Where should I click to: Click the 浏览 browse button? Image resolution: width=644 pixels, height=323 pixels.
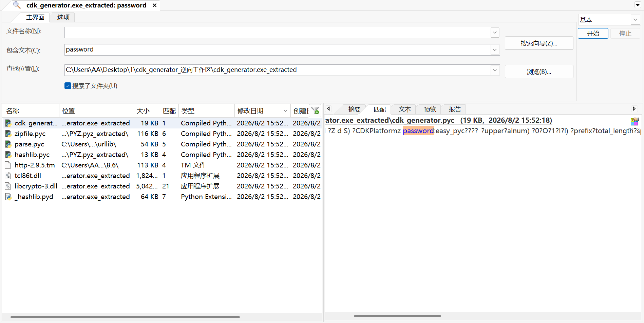pos(539,72)
